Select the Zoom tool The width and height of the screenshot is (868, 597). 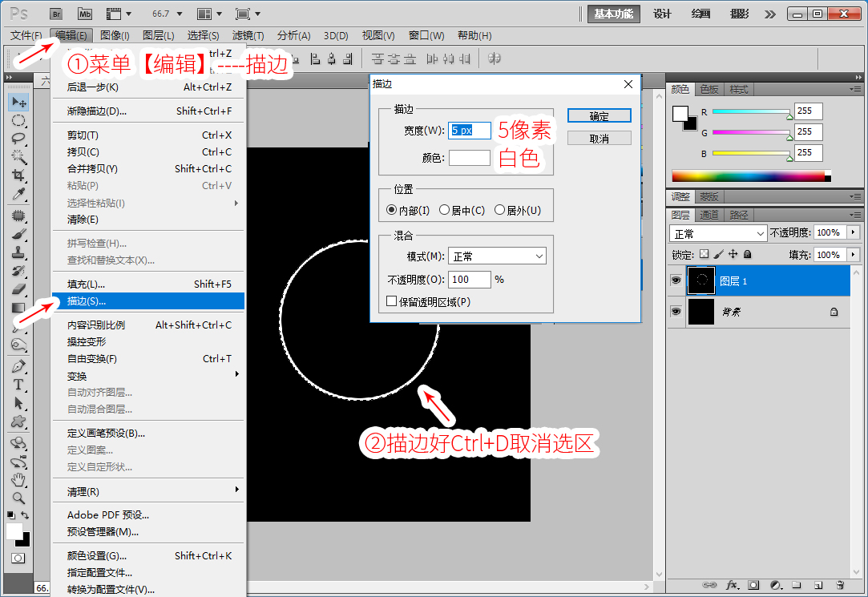pyautogui.click(x=18, y=498)
